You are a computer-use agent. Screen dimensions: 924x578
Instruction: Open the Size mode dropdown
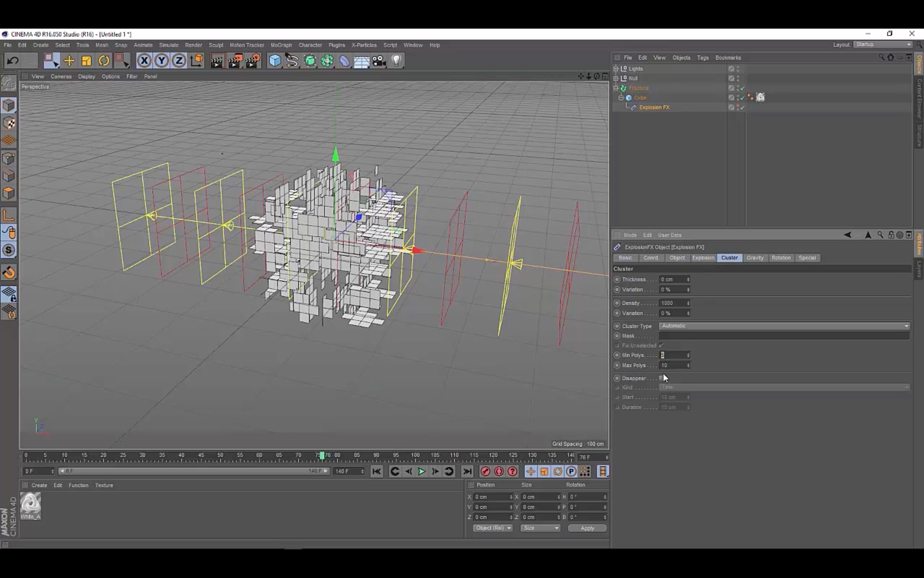click(540, 528)
